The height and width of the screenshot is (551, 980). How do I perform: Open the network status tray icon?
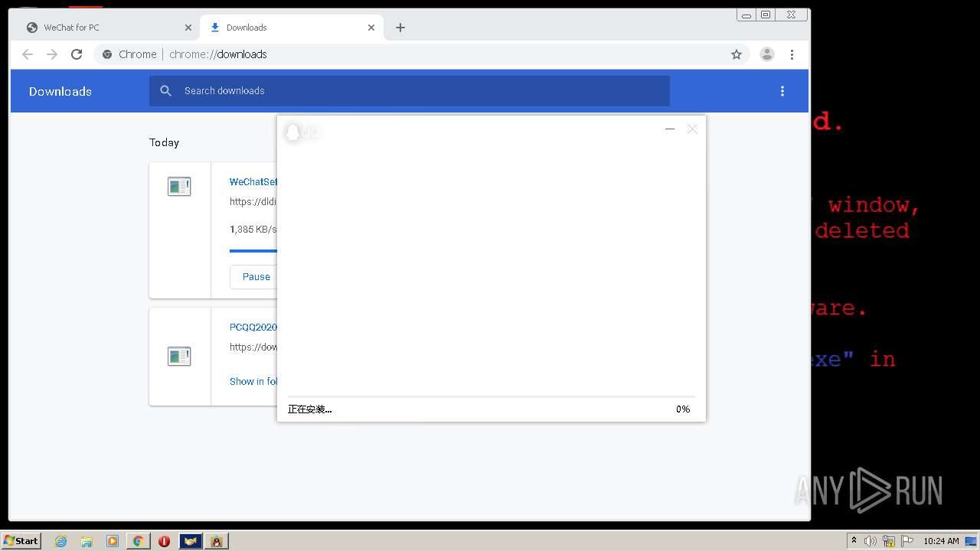(x=889, y=541)
